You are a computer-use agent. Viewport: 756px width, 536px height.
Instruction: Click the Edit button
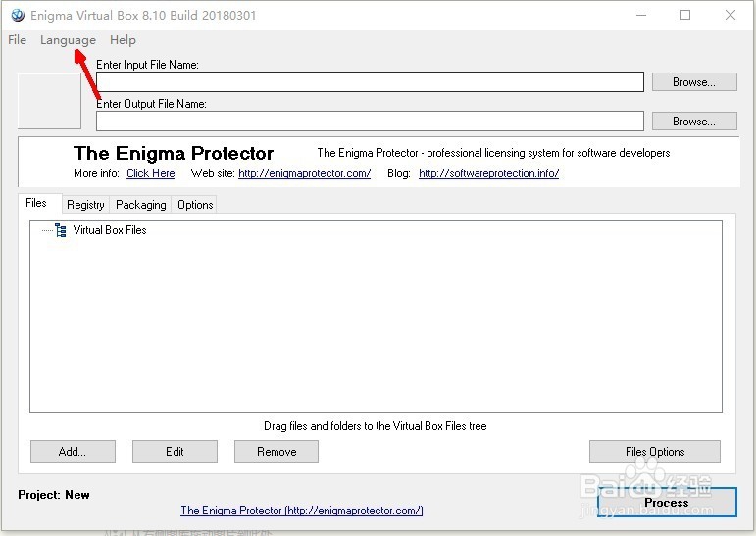coord(175,451)
